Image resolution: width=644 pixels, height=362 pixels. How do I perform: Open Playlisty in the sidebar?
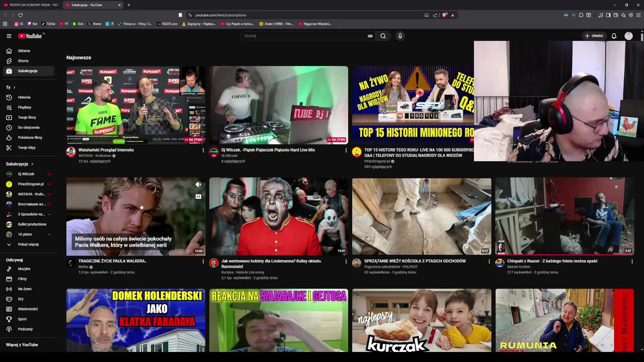pos(30,107)
